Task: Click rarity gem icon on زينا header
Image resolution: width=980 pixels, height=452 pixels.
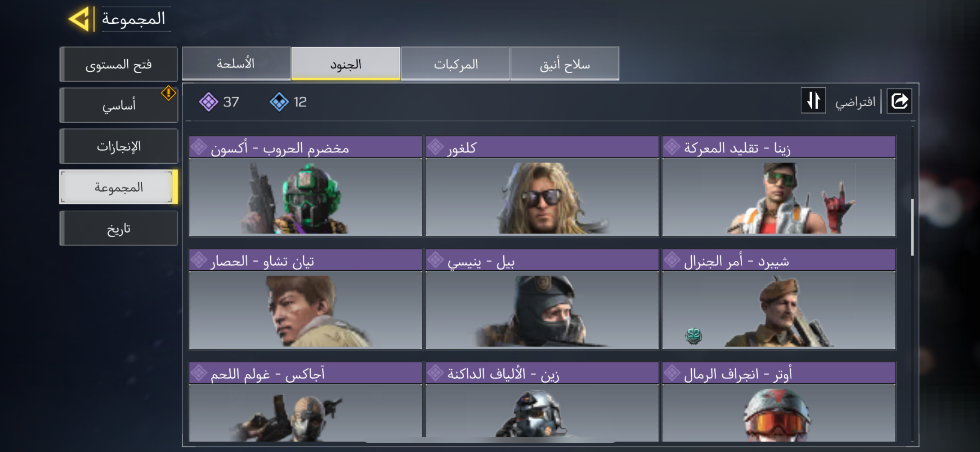Action: tap(672, 147)
